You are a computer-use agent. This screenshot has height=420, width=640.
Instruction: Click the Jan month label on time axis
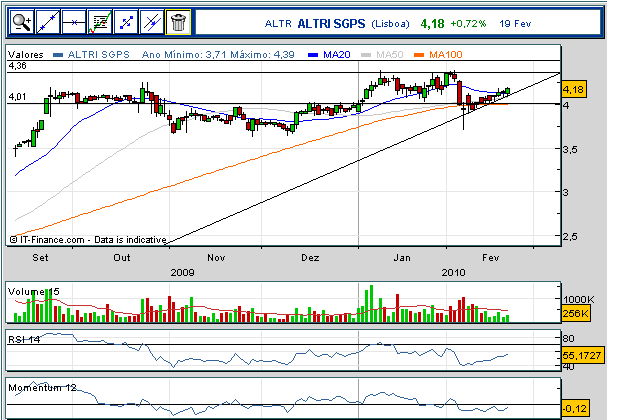click(402, 258)
